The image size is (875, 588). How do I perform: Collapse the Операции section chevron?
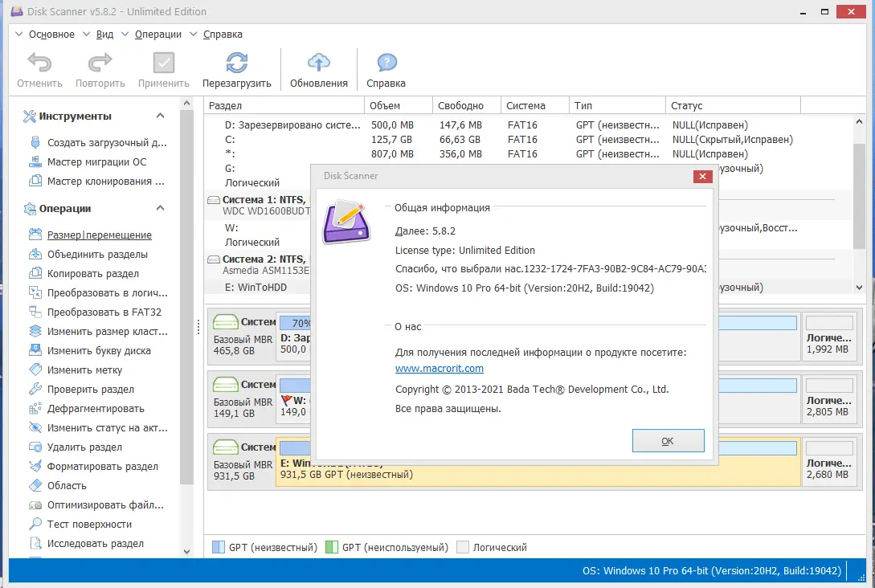(160, 208)
